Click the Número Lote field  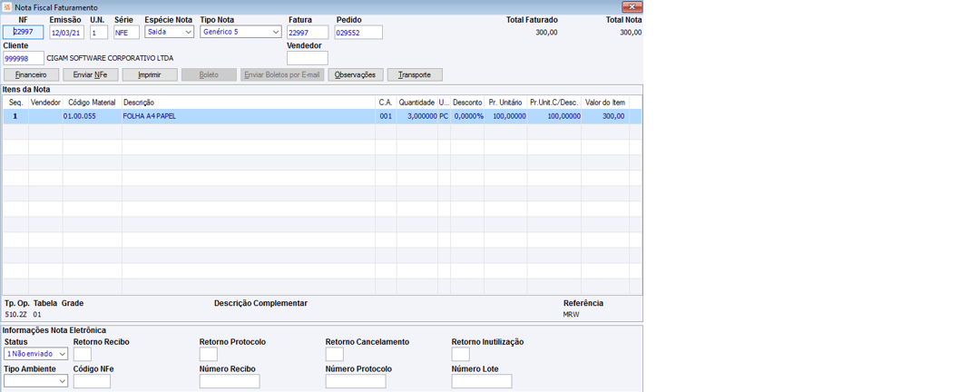(481, 381)
